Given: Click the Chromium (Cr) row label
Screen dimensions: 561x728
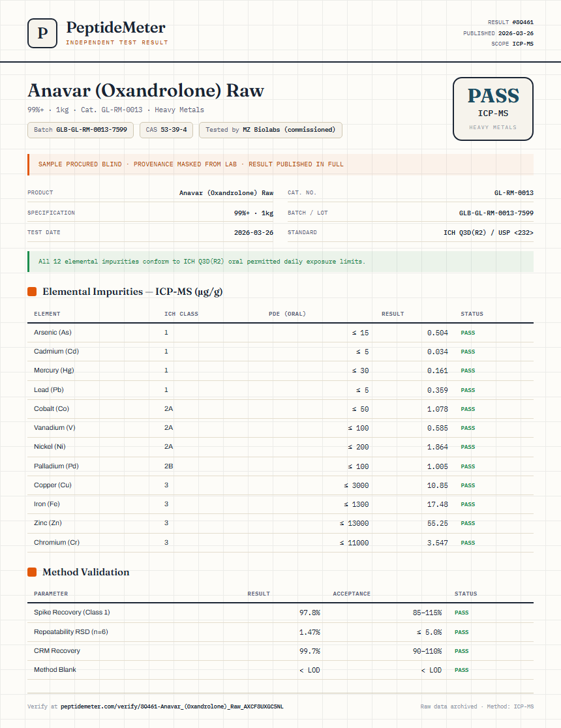Looking at the screenshot, I should [x=57, y=543].
